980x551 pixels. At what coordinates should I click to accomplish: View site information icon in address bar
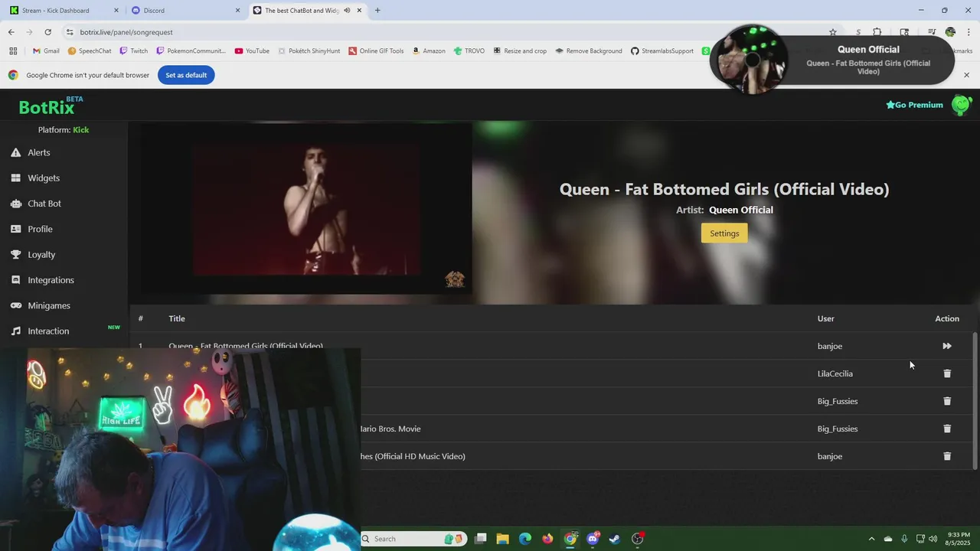coord(70,32)
